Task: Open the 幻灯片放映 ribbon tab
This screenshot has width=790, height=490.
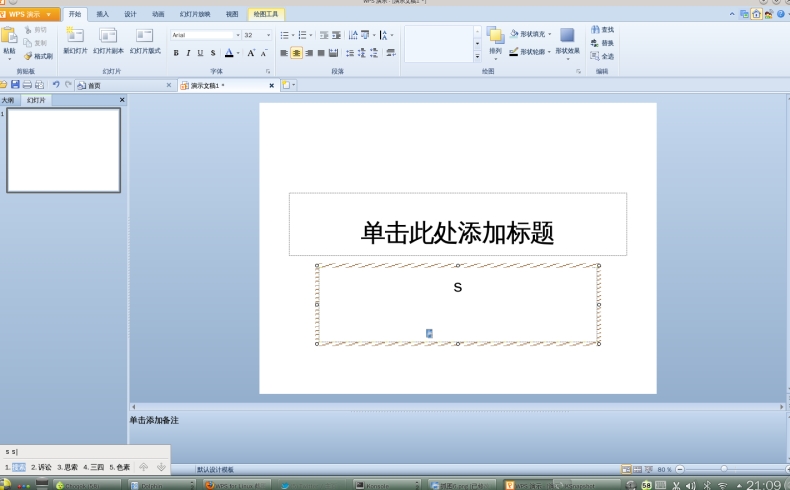Action: 195,14
